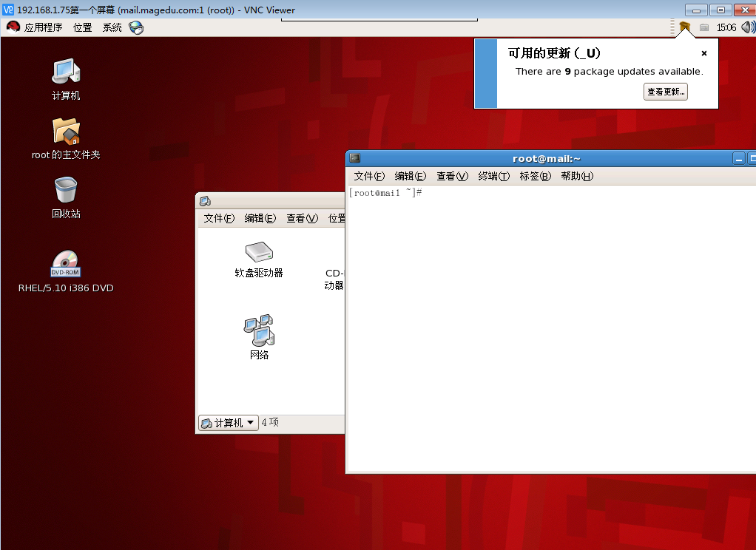Open terminal 编辑(E) menu
Image resolution: width=756 pixels, height=550 pixels.
click(411, 176)
